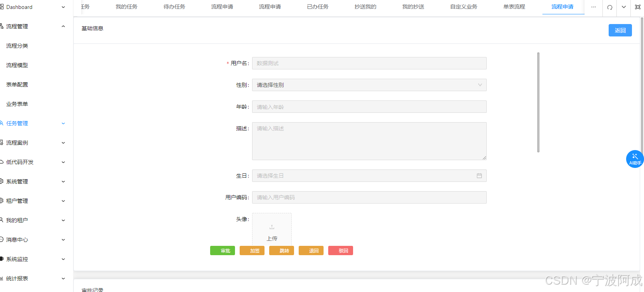The width and height of the screenshot is (644, 292).
Task: Expand the 租户管理 chevron
Action: [63, 201]
